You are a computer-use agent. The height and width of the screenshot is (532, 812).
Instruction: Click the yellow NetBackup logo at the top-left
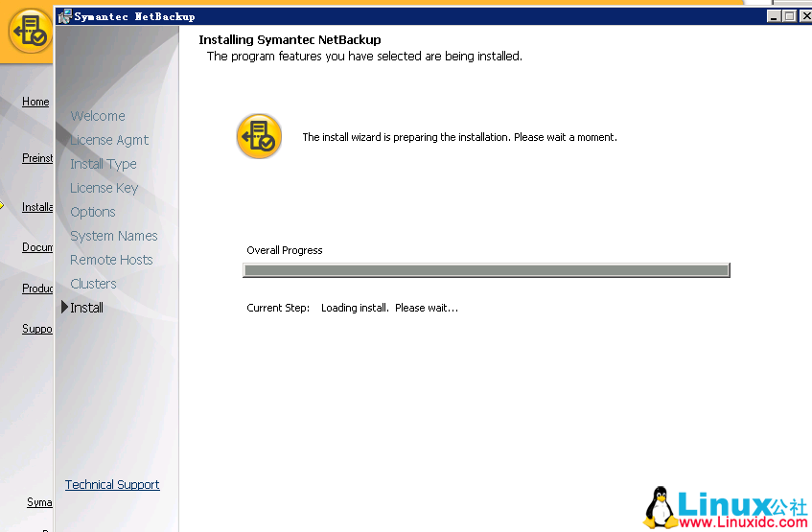pos(30,31)
